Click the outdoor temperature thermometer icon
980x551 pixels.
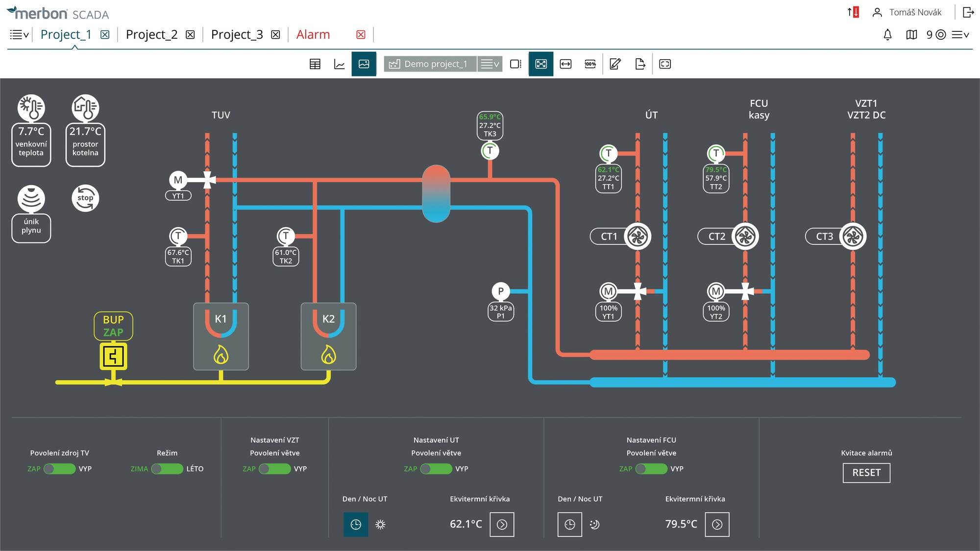pos(31,108)
